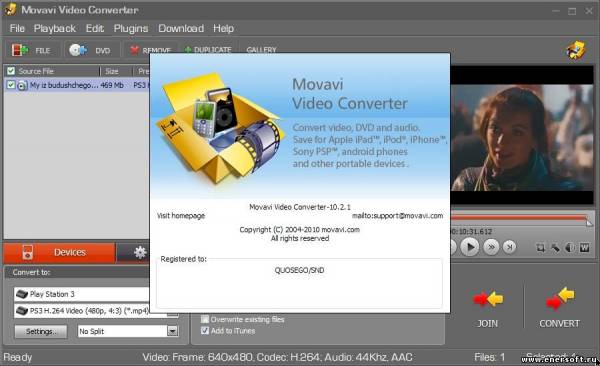This screenshot has width=600, height=366.
Task: Start conversion with the CONVERT icon
Action: point(560,298)
